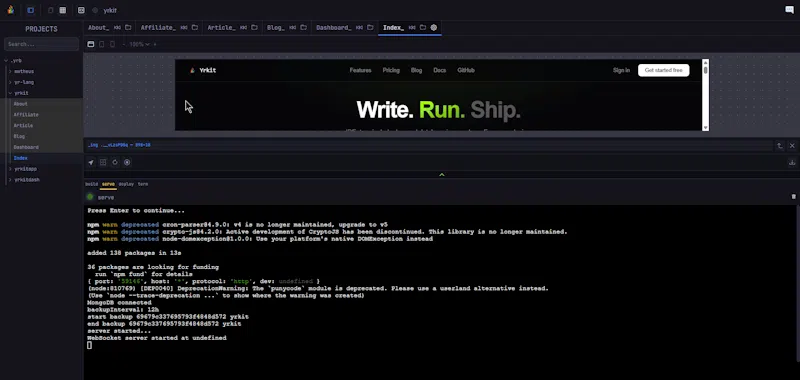The height and width of the screenshot is (380, 800).
Task: Click the Yrkit flame logo in top bar
Action: [11, 10]
